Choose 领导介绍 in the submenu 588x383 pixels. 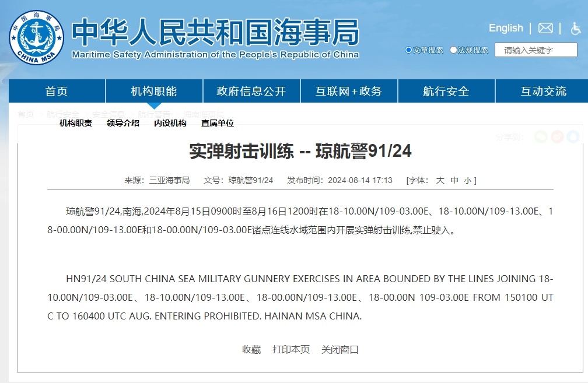pyautogui.click(x=123, y=124)
